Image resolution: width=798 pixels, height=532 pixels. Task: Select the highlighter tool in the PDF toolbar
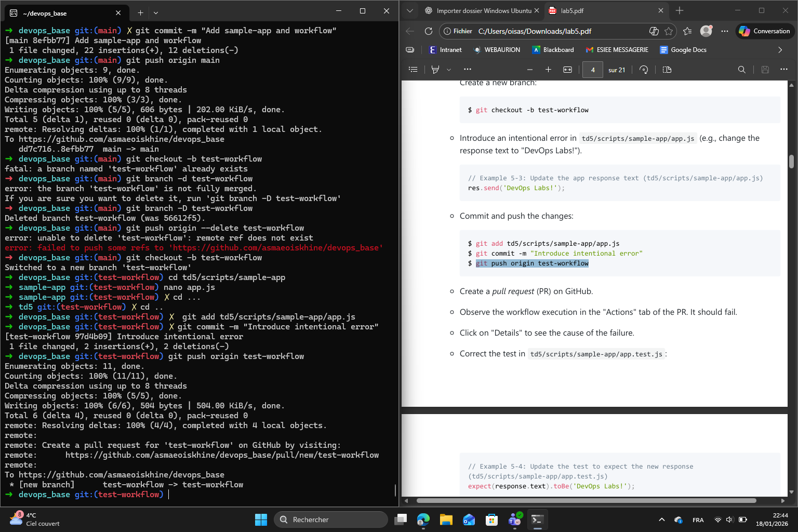(435, 69)
